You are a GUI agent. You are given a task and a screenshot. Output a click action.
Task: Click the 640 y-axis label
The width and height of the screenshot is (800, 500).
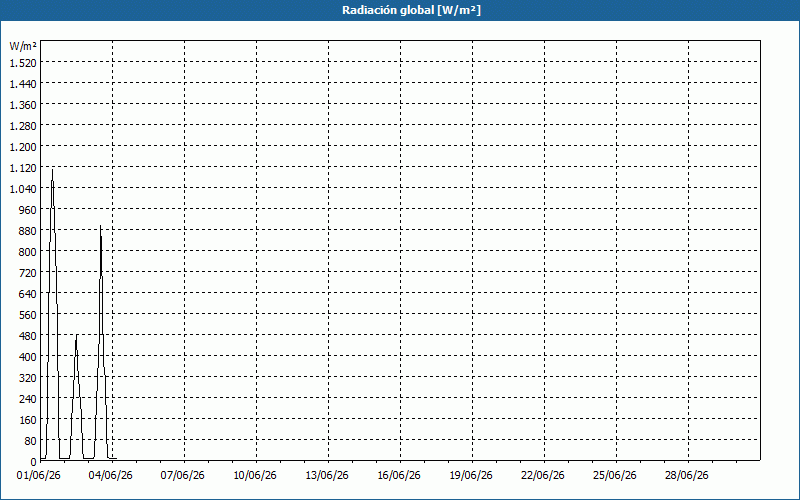pos(28,293)
